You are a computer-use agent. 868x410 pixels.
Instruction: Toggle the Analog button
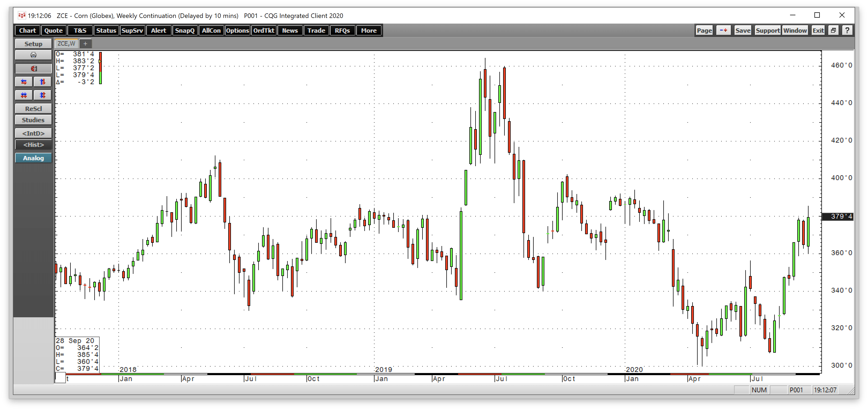click(x=33, y=158)
